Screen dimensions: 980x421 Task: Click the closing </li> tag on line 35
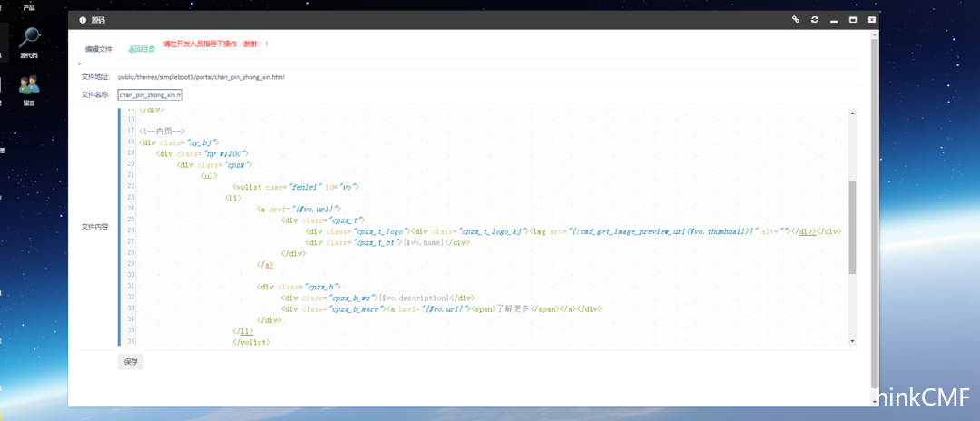242,331
